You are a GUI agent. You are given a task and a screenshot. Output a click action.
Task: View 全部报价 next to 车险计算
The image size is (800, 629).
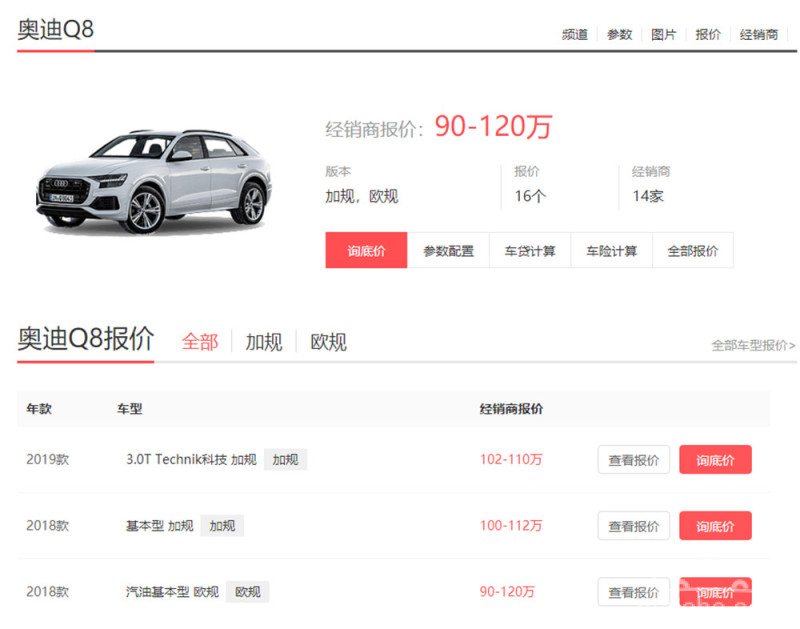(x=692, y=251)
